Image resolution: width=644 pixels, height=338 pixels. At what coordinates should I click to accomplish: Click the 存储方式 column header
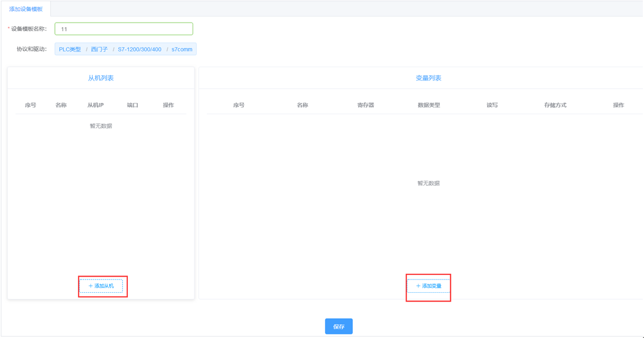click(555, 105)
